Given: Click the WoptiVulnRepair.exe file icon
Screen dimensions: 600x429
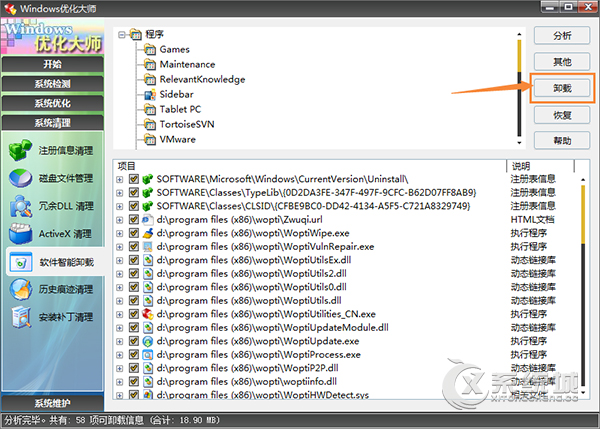Looking at the screenshot, I should coord(147,246).
